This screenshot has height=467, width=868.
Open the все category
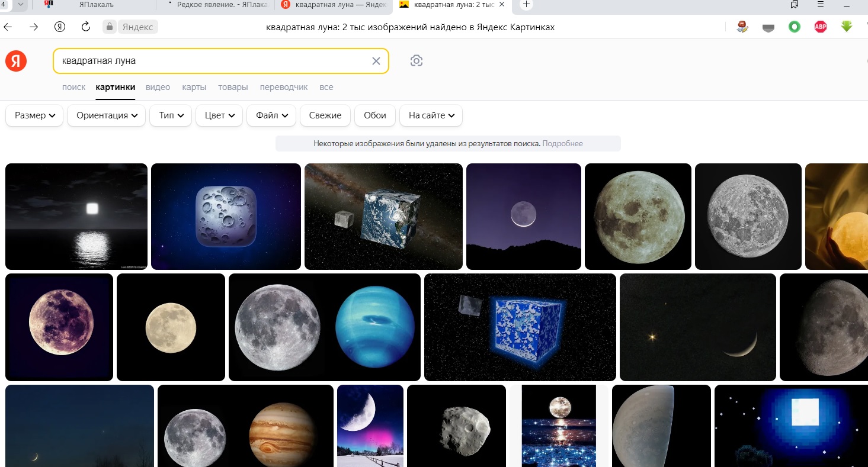(x=326, y=87)
